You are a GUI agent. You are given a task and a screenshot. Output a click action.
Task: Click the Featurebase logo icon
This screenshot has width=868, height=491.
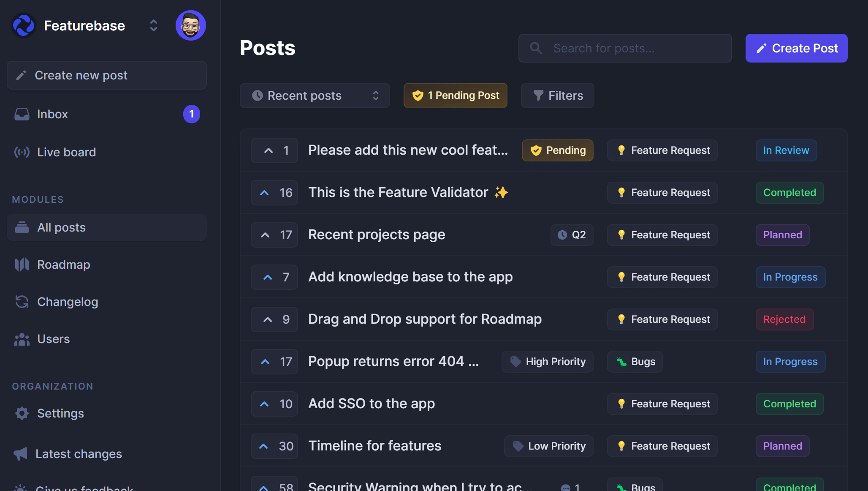[24, 25]
